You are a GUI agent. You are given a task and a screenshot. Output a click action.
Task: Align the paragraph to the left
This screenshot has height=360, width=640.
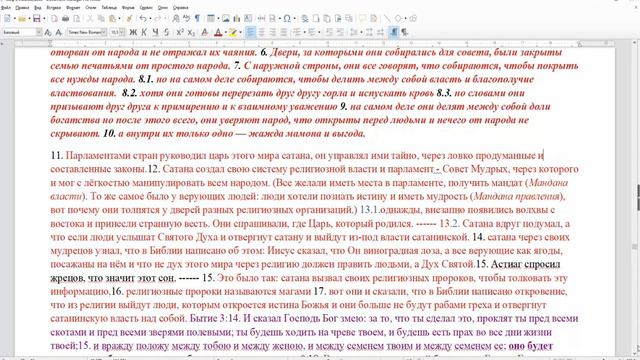coord(250,32)
